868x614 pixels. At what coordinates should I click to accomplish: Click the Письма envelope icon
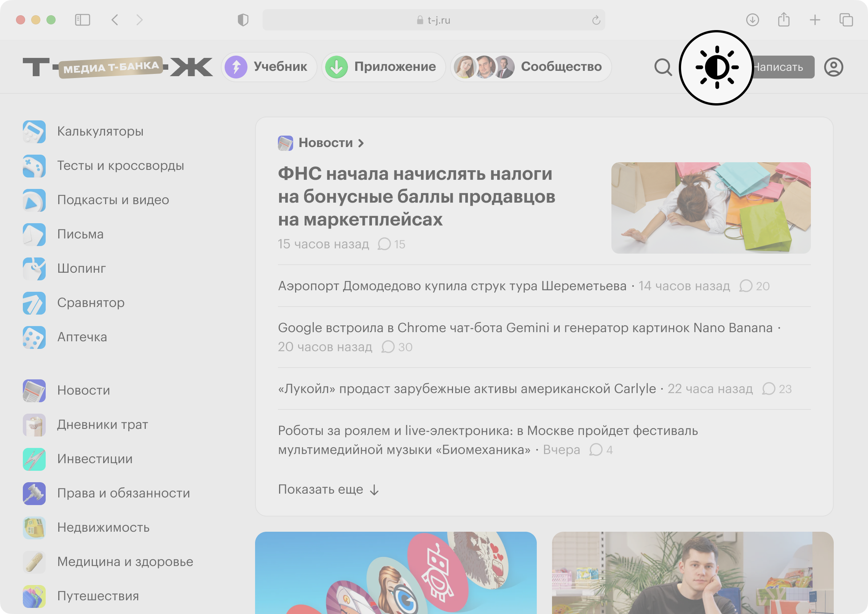tap(34, 235)
